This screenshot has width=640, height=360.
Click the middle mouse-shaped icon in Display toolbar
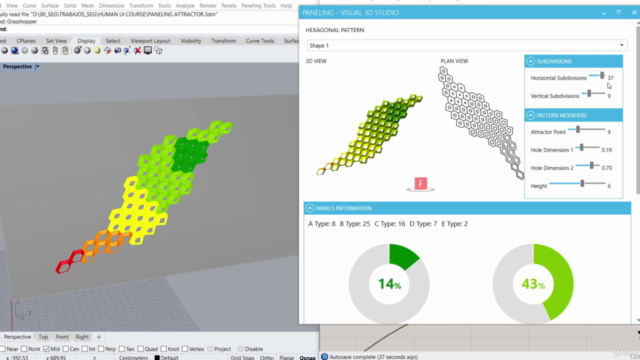55,51
